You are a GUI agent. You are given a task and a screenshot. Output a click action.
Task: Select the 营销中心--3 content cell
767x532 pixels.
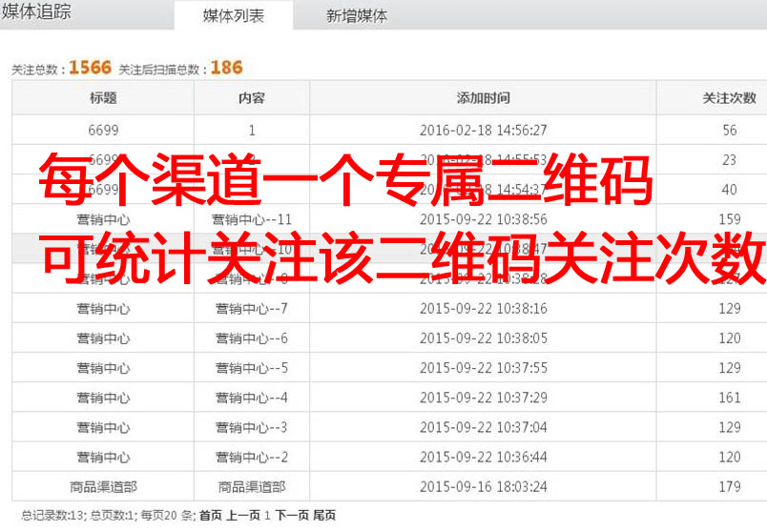(252, 427)
